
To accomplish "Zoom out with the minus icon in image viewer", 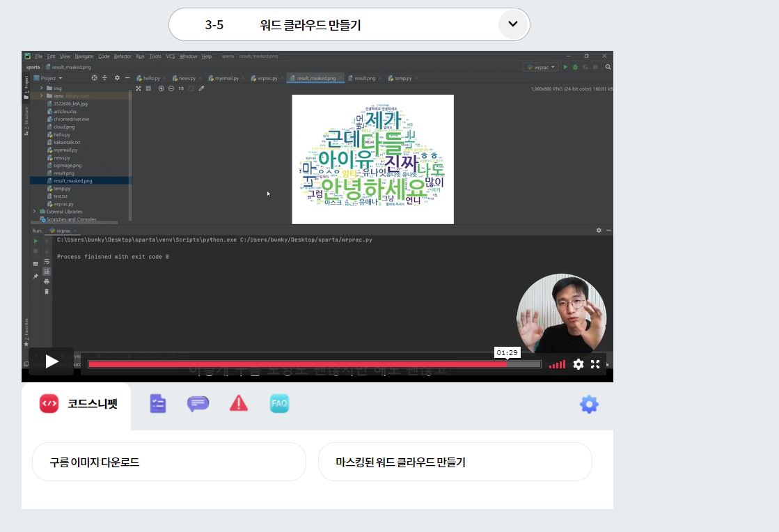I will click(171, 88).
